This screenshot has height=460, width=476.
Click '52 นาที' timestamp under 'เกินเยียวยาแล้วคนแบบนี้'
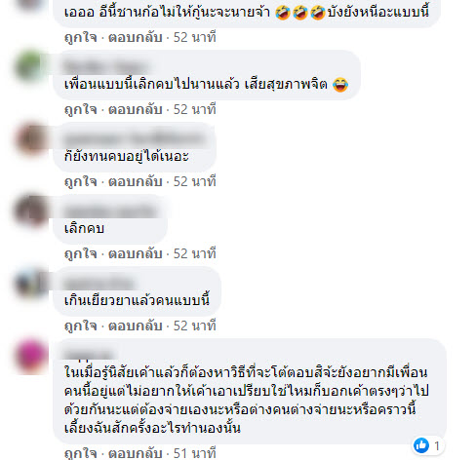pos(194,326)
